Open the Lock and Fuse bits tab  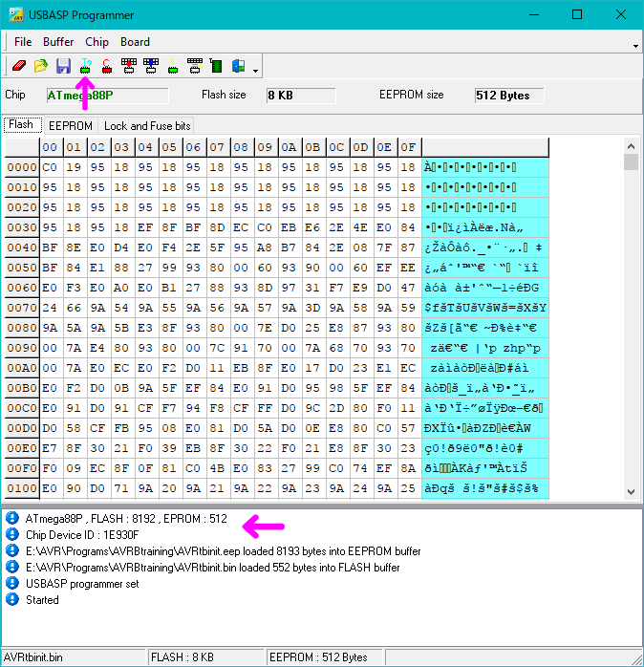pos(147,126)
